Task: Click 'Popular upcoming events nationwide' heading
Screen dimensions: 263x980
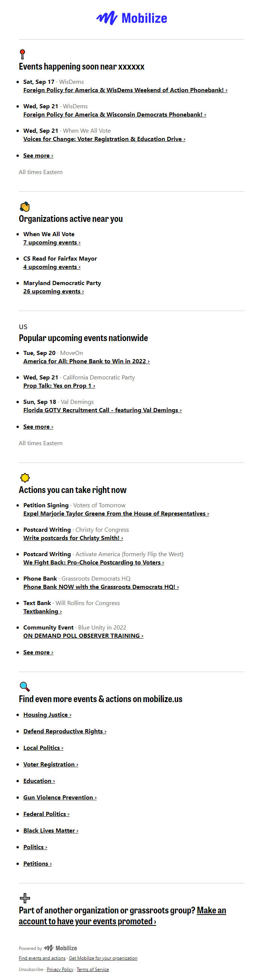Action: click(83, 337)
